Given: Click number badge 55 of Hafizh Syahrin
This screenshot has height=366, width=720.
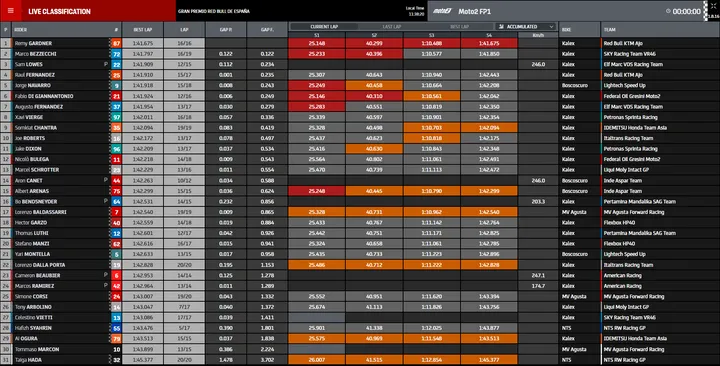Looking at the screenshot, I should point(116,328).
